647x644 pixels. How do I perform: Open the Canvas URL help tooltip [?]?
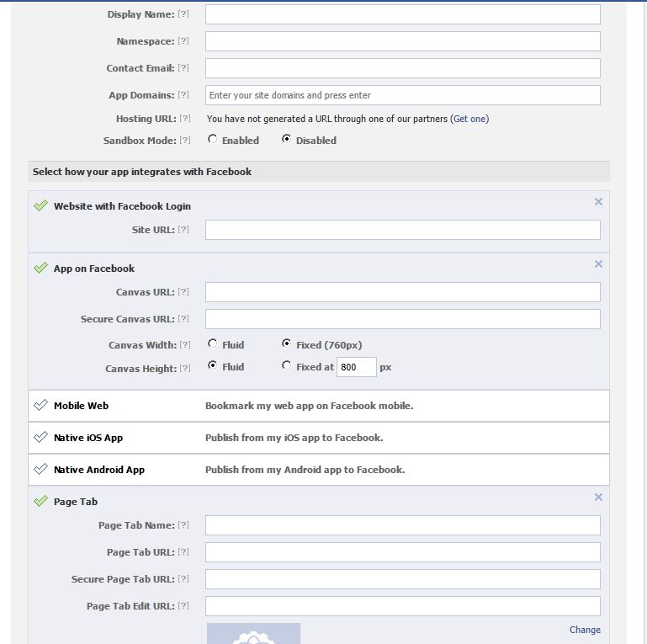(183, 291)
